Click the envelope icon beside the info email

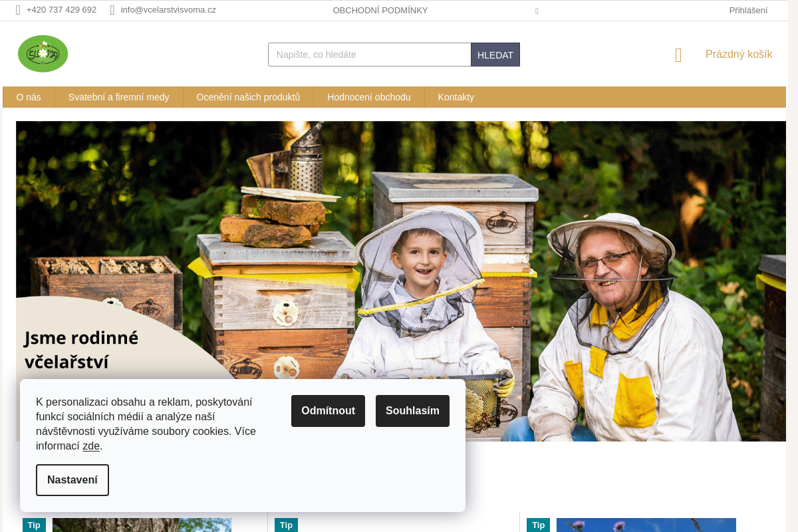(x=112, y=10)
